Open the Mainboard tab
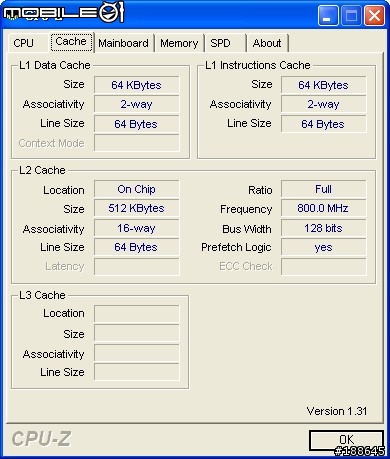Screen dimensions: 390x459 tap(123, 43)
